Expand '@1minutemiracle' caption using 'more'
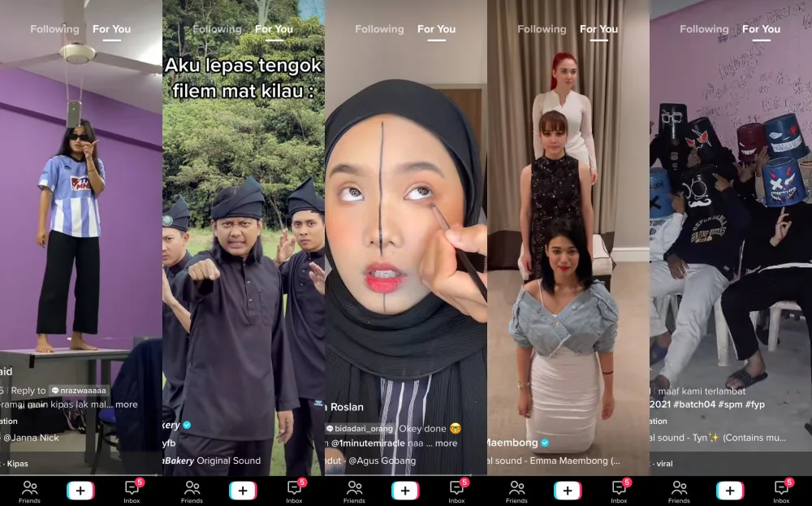The width and height of the screenshot is (812, 506). tap(446, 443)
